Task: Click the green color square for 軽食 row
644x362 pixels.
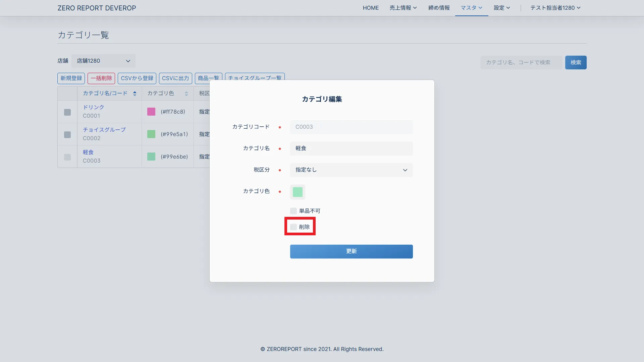Action: 151,157
